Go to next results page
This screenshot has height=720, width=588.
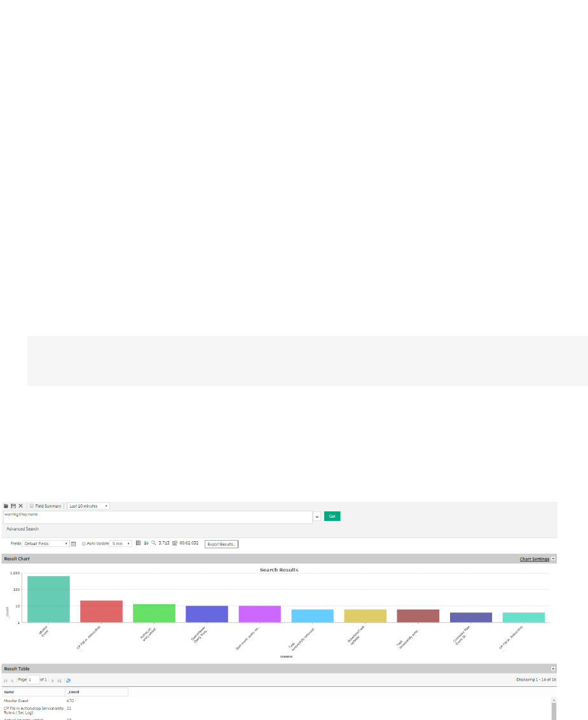52,681
